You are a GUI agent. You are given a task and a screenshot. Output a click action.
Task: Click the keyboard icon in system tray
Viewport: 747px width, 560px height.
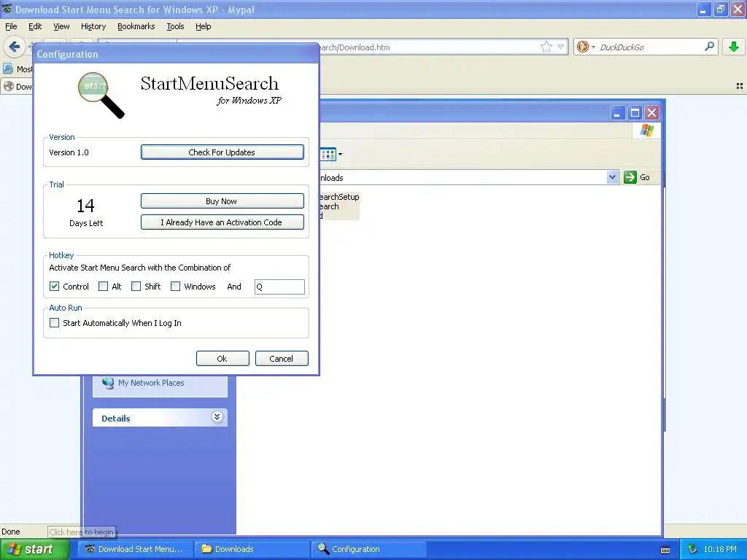click(665, 550)
